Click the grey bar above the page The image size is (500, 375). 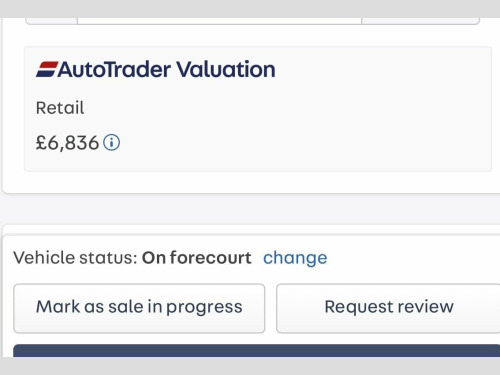coord(250,9)
